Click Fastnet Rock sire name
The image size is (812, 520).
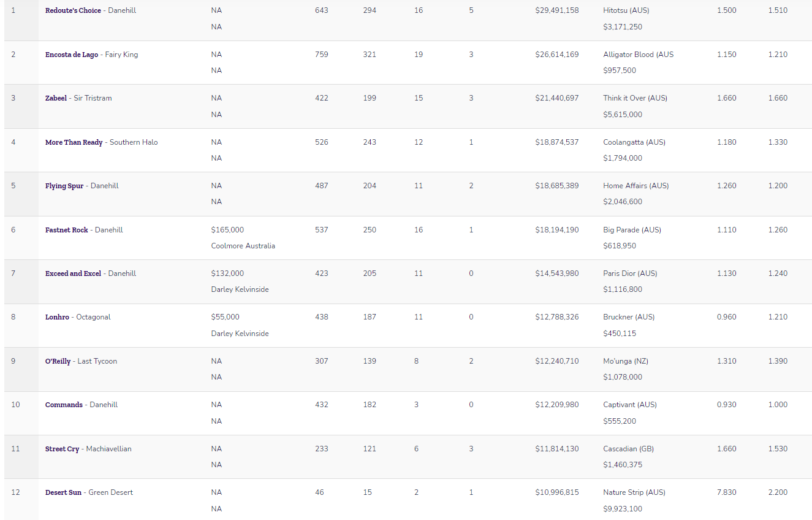click(67, 230)
